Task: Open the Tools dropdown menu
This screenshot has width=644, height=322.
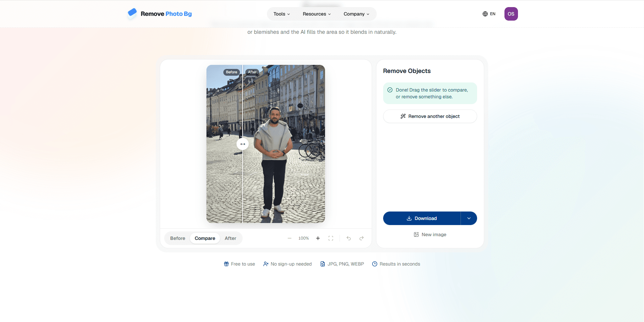Action: click(281, 14)
